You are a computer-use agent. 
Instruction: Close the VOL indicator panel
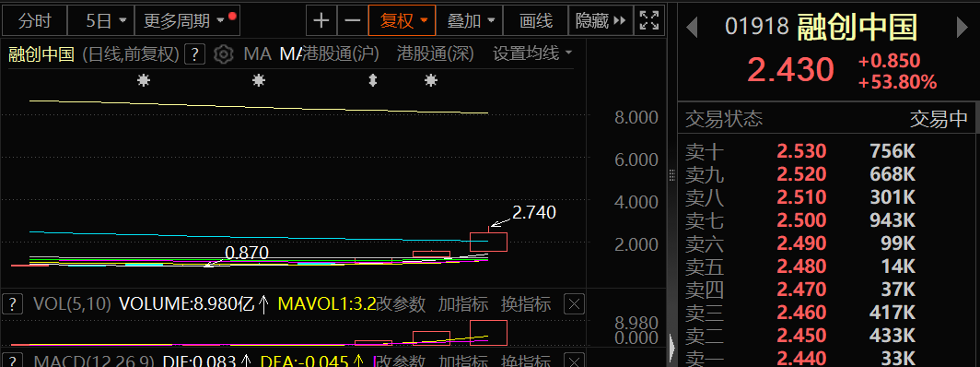pyautogui.click(x=574, y=304)
